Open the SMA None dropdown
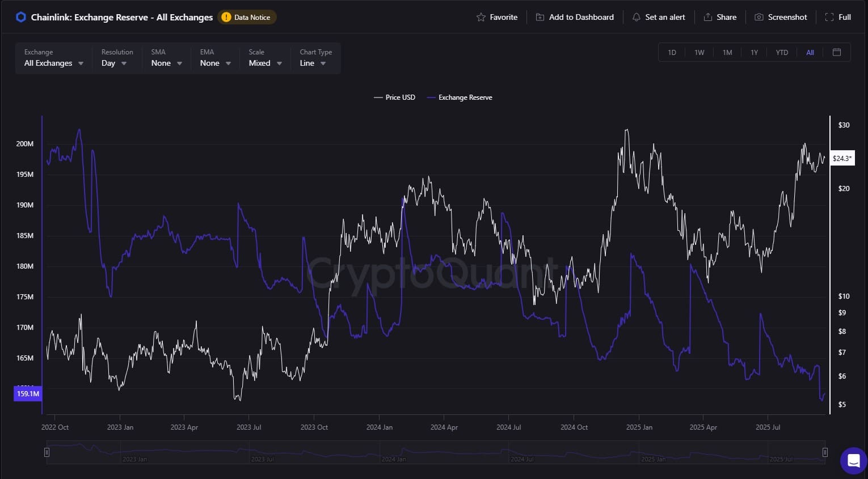Screen dimensions: 868x479 pos(166,58)
